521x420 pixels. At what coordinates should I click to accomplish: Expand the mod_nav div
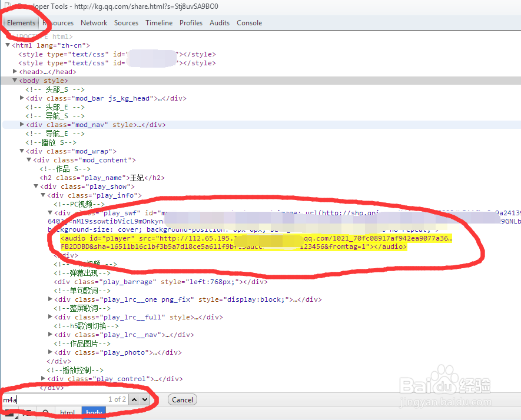click(x=22, y=125)
